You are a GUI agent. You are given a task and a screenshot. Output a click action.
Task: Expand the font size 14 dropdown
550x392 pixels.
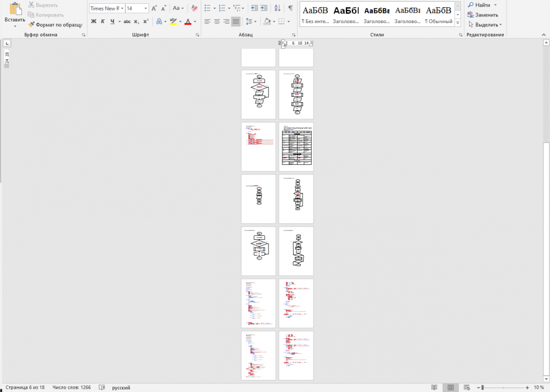[146, 8]
